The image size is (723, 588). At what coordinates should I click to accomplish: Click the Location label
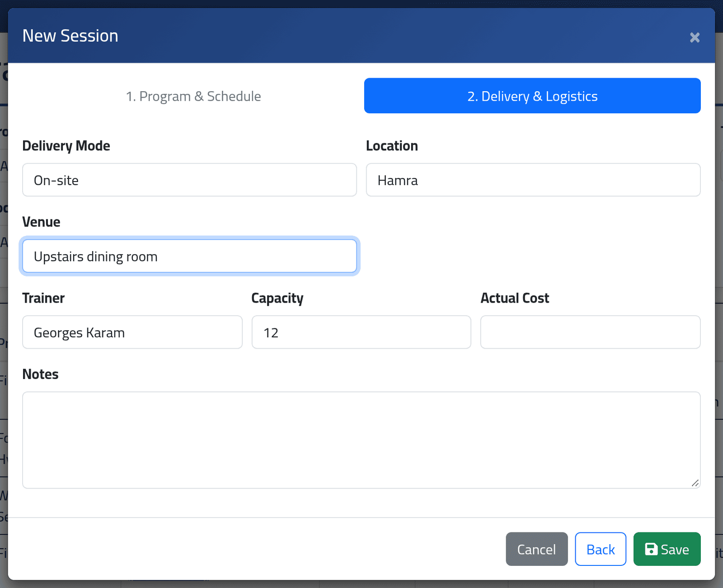click(x=392, y=146)
